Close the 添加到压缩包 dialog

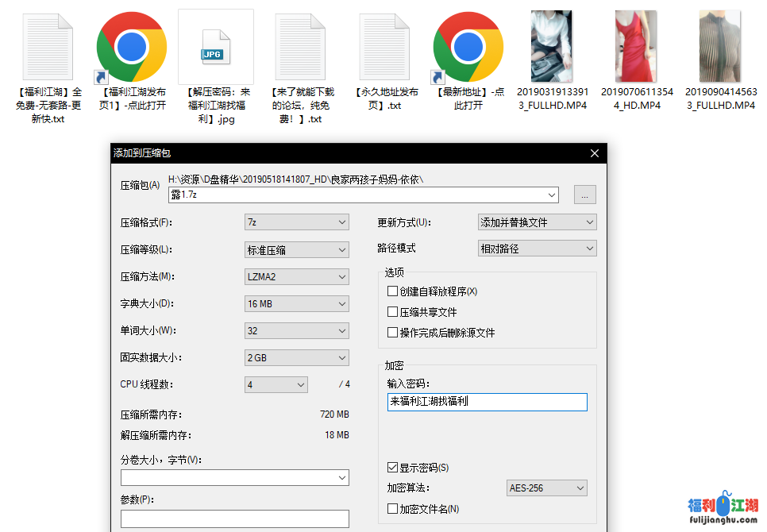coord(594,153)
